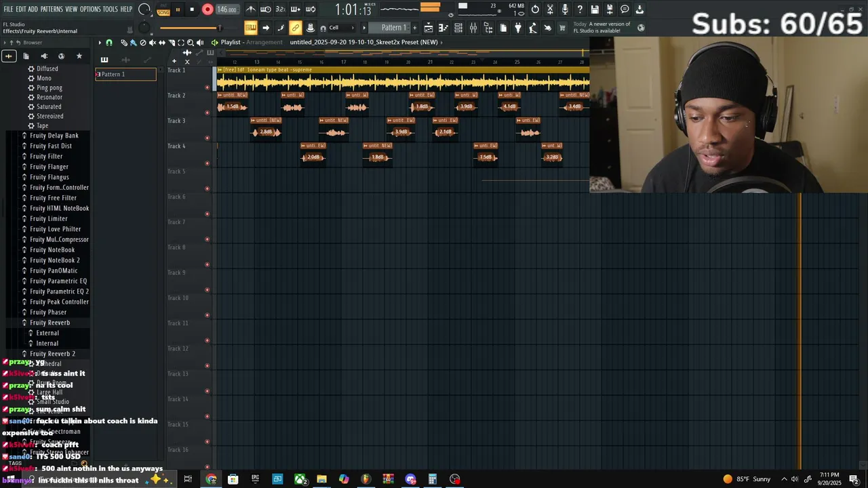
Task: Collapse the Fruity Reeverb folder
Action: pyautogui.click(x=50, y=323)
